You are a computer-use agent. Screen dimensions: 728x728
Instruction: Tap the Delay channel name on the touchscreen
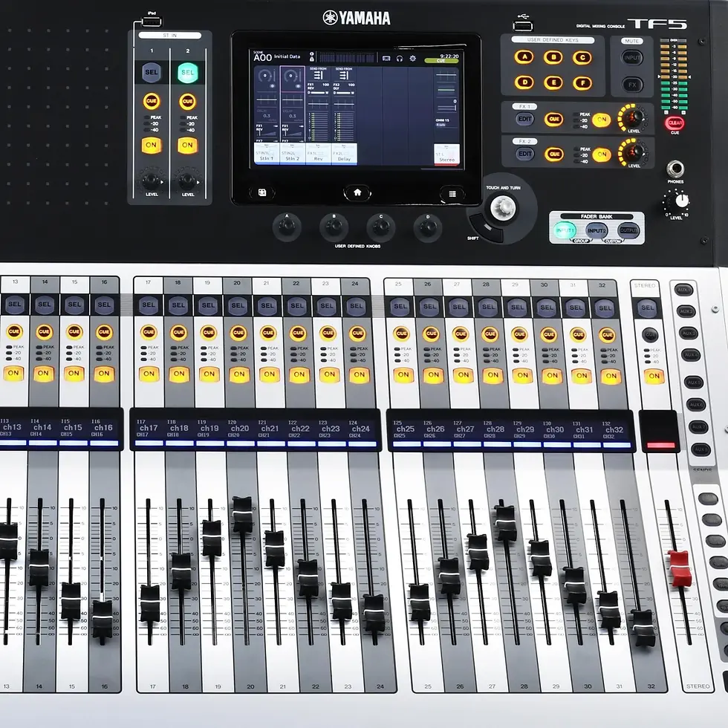(x=345, y=158)
